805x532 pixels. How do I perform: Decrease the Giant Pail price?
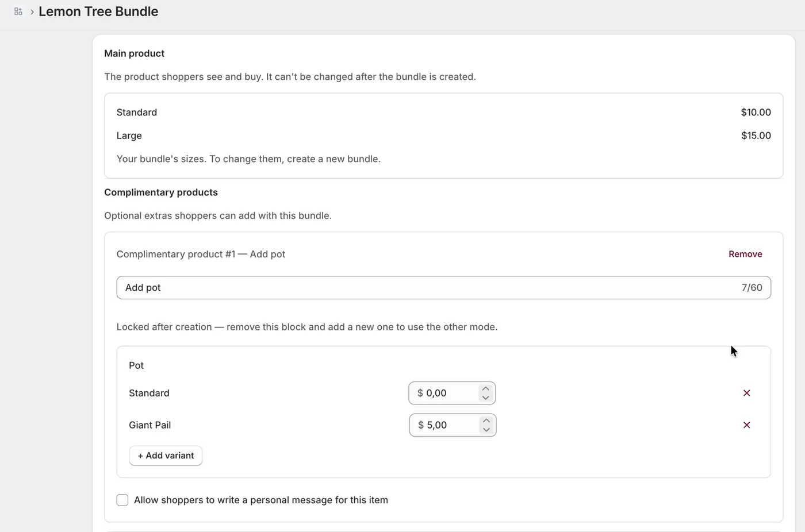486,430
